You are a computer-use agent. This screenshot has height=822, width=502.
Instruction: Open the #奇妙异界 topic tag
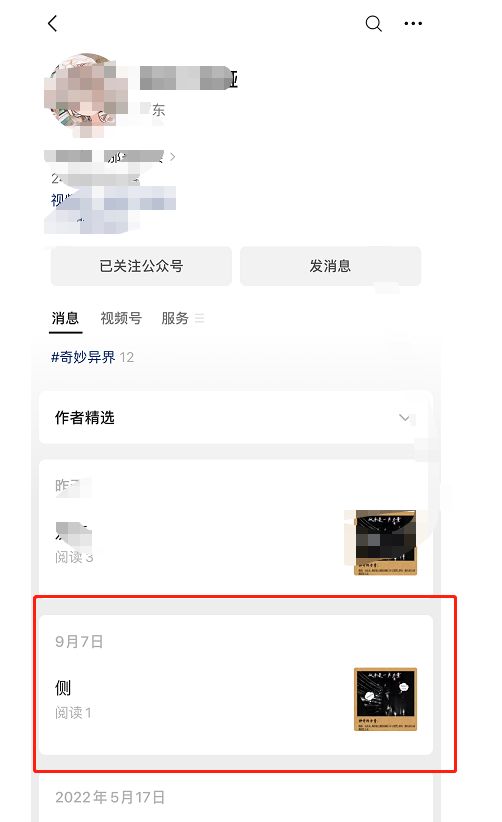coord(83,358)
